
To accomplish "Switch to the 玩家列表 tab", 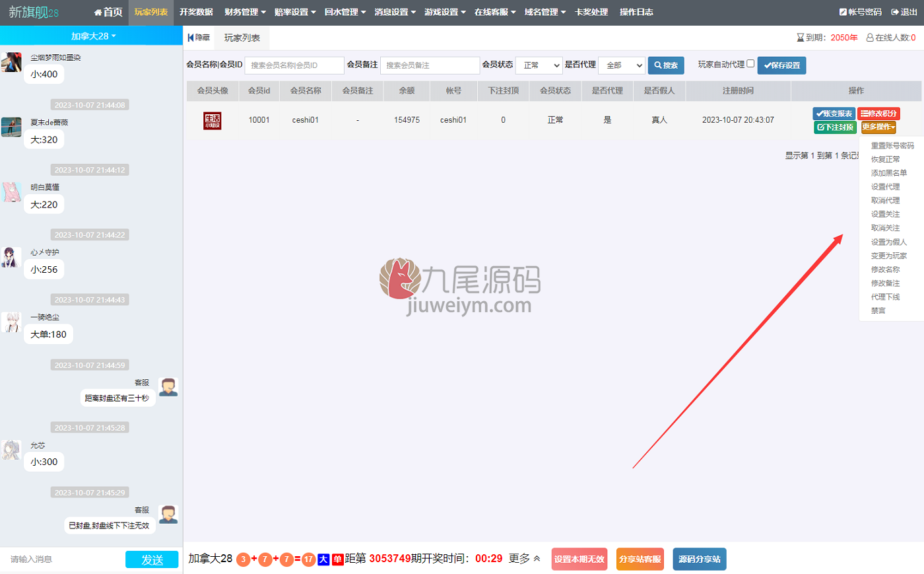I will click(242, 38).
